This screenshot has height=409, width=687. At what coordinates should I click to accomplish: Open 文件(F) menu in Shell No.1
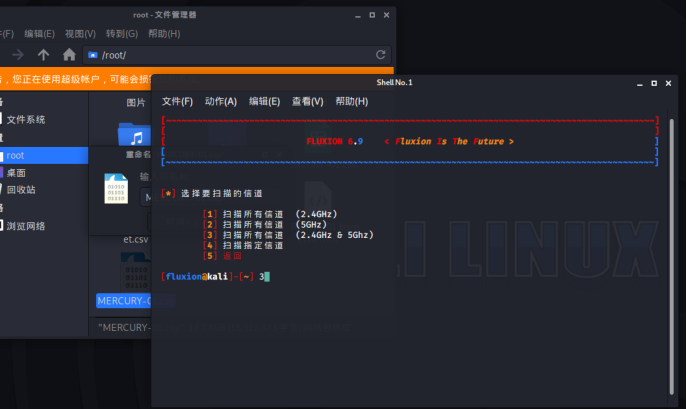coord(177,102)
